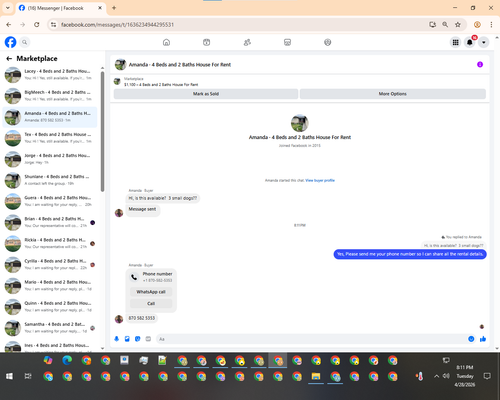Open conversation with Rickia
The height and width of the screenshot is (400, 500).
pyautogui.click(x=50, y=243)
